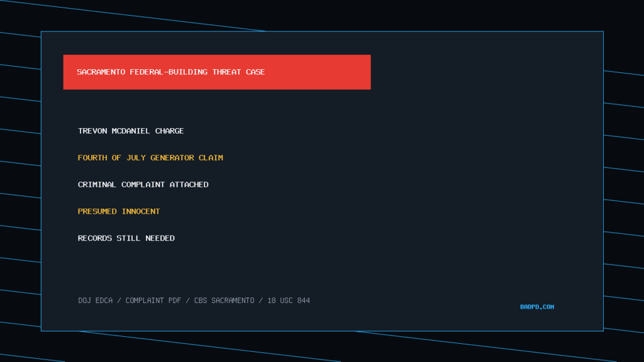Click the word ATTACHED in the third line
Viewport: 644px width, 362px height.
(189, 185)
